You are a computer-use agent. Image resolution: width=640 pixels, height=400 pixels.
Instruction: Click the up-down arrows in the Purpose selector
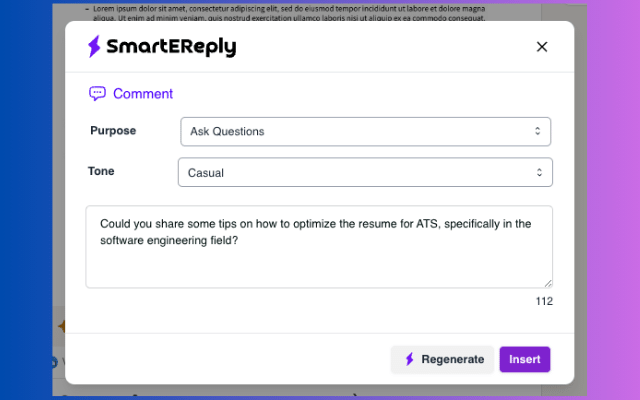(537, 131)
